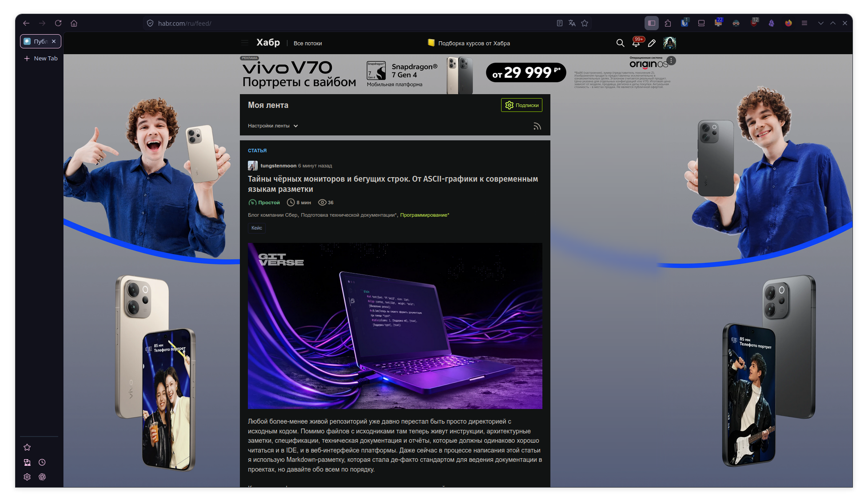Open the Программирование hub link

[x=425, y=215]
